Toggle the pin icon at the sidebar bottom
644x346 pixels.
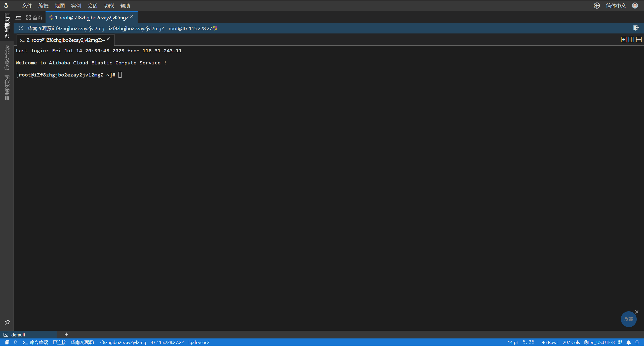pos(7,322)
